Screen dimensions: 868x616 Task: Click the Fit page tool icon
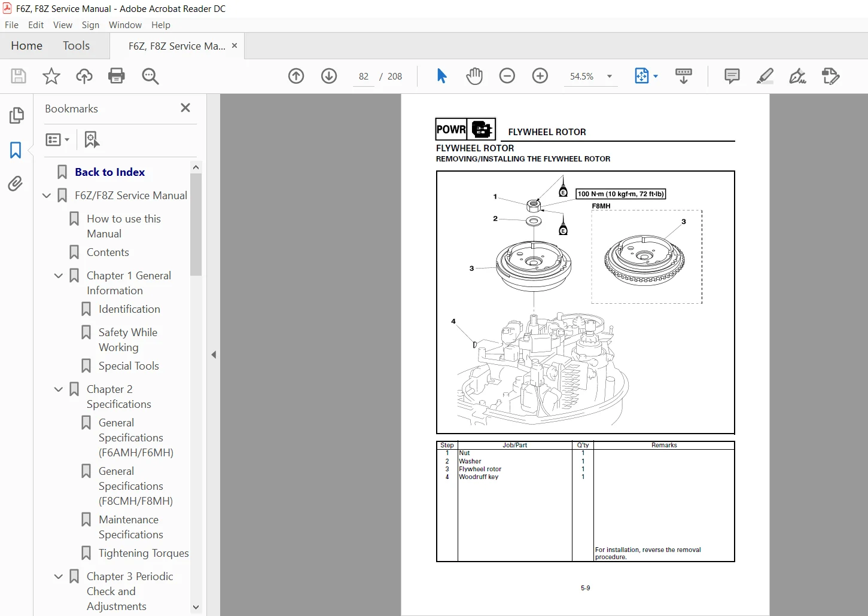click(641, 76)
